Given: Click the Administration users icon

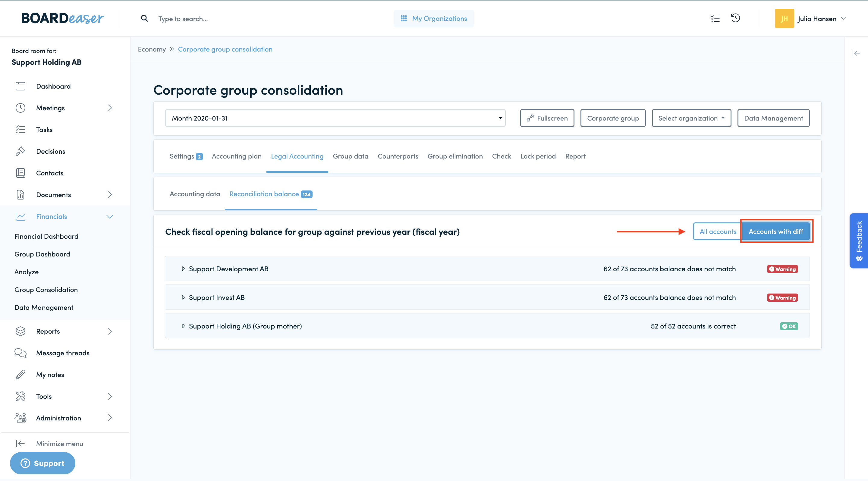Looking at the screenshot, I should 20,418.
